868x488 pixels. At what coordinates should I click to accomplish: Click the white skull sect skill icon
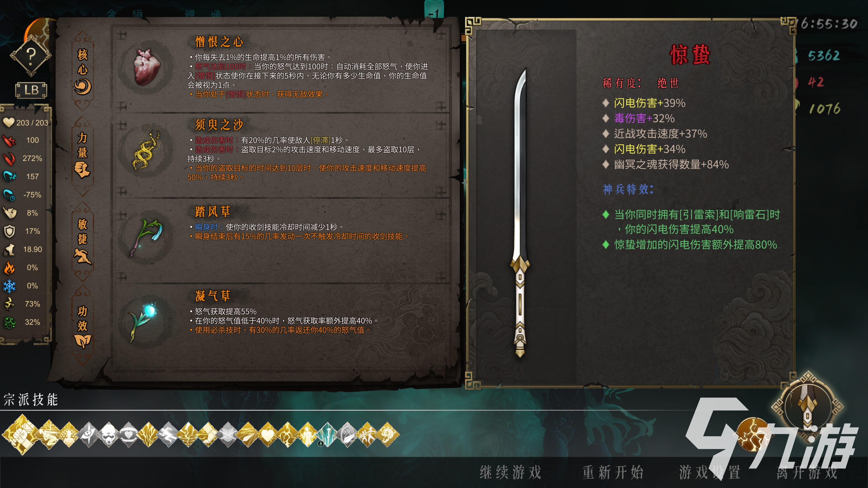pos(109,435)
